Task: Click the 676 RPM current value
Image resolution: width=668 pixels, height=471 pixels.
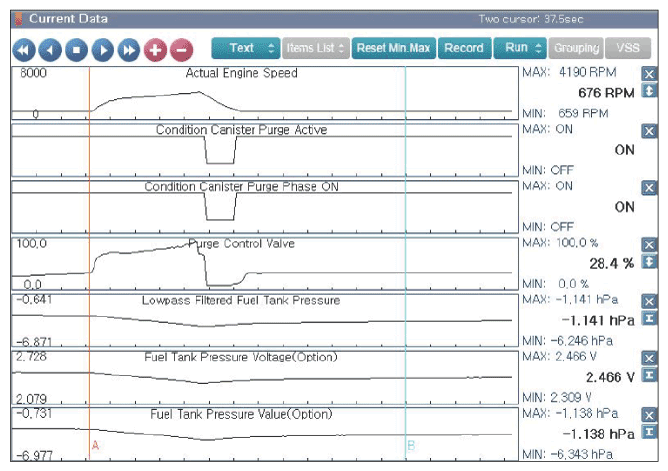Action: (x=606, y=93)
